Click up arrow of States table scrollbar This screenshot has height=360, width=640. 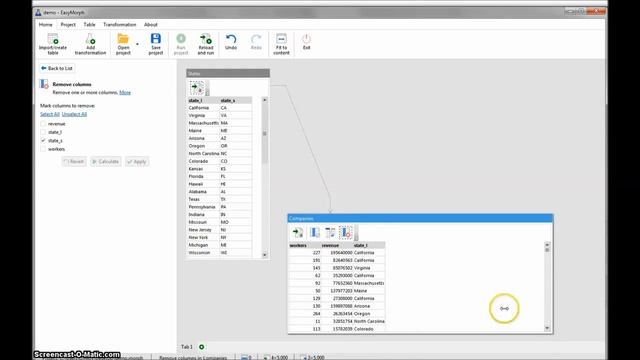264,100
